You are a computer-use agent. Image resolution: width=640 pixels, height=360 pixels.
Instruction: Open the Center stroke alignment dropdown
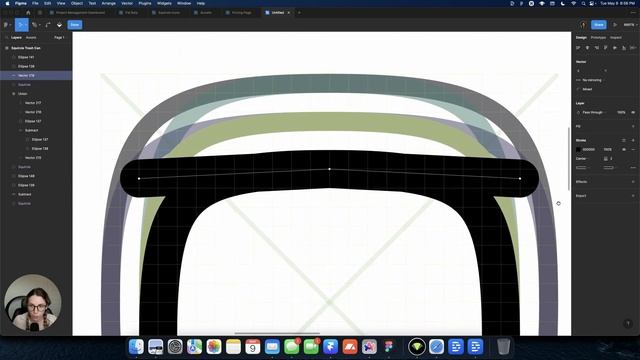[x=582, y=158]
